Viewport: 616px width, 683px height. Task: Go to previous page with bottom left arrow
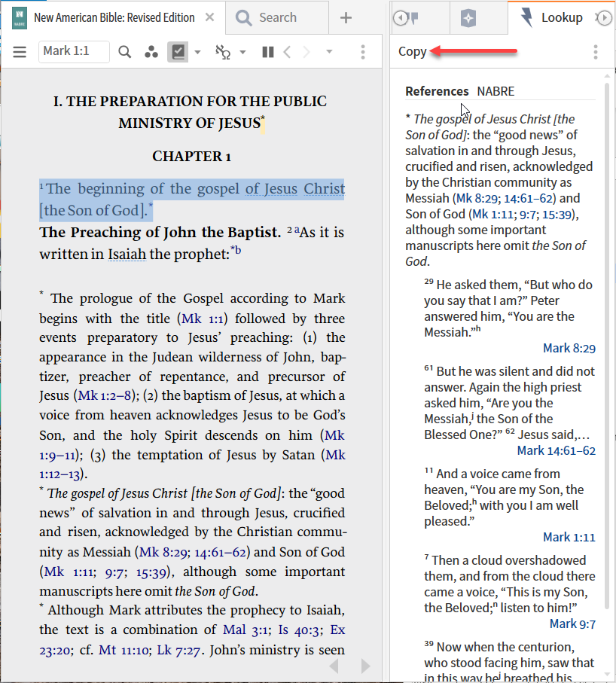pyautogui.click(x=334, y=666)
